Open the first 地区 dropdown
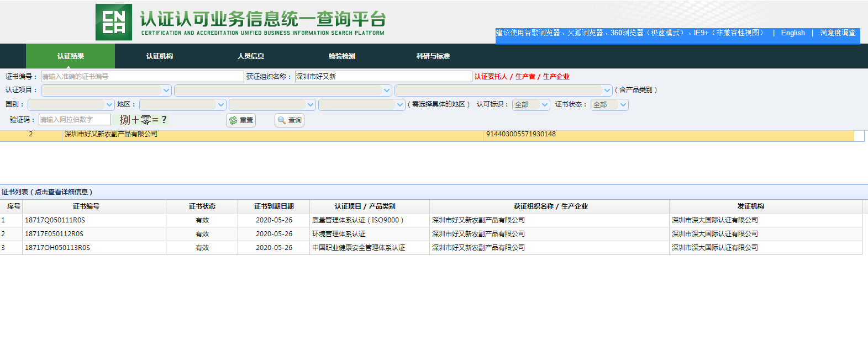The image size is (868, 351). click(x=183, y=105)
